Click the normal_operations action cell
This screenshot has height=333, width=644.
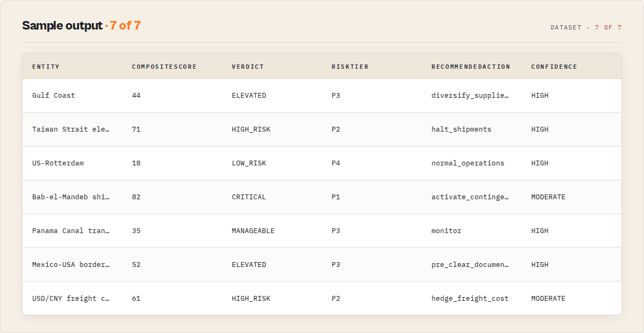[x=468, y=163]
